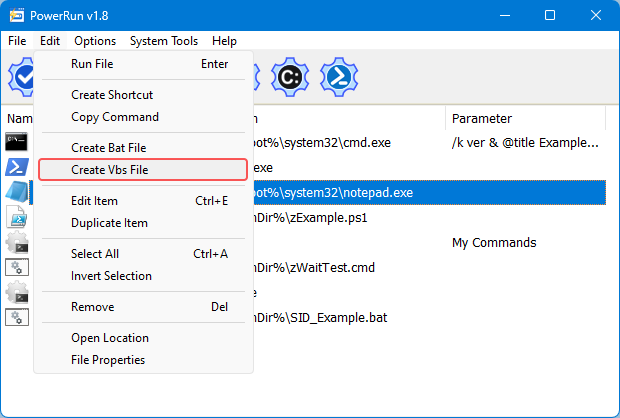Select the PowerShell entry icon in list
620x418 pixels.
[17, 167]
